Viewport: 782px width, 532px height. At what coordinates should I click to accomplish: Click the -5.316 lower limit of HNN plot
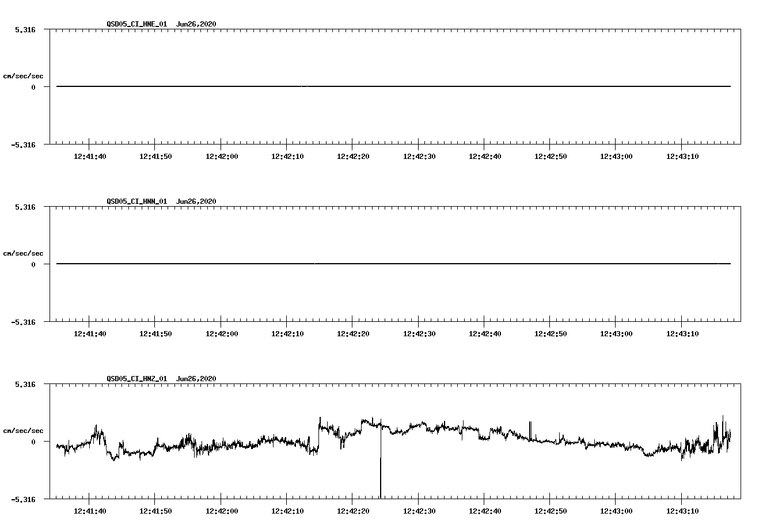click(23, 322)
